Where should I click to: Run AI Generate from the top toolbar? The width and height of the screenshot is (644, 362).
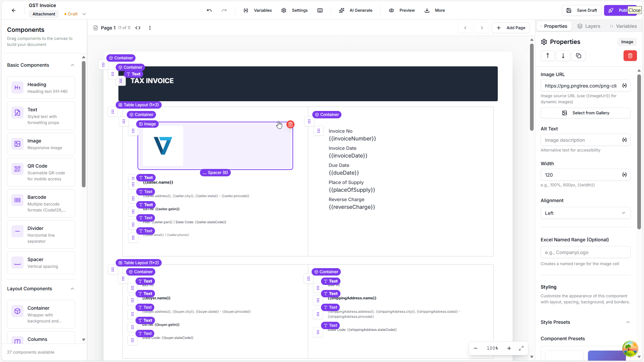(x=356, y=10)
